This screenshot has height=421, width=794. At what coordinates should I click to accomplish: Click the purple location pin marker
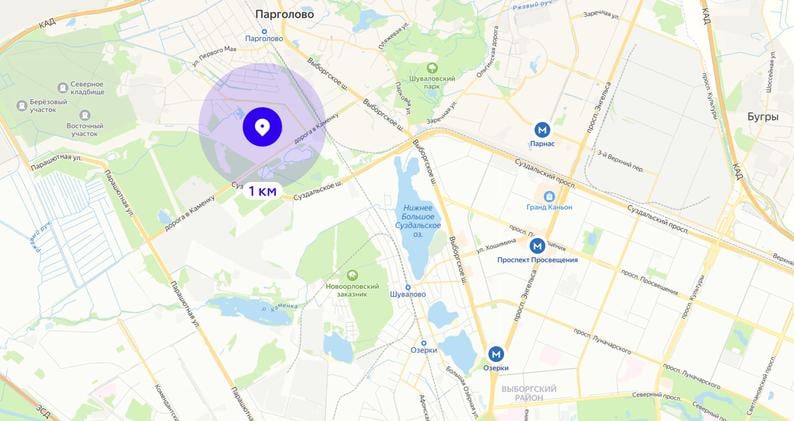point(262,127)
